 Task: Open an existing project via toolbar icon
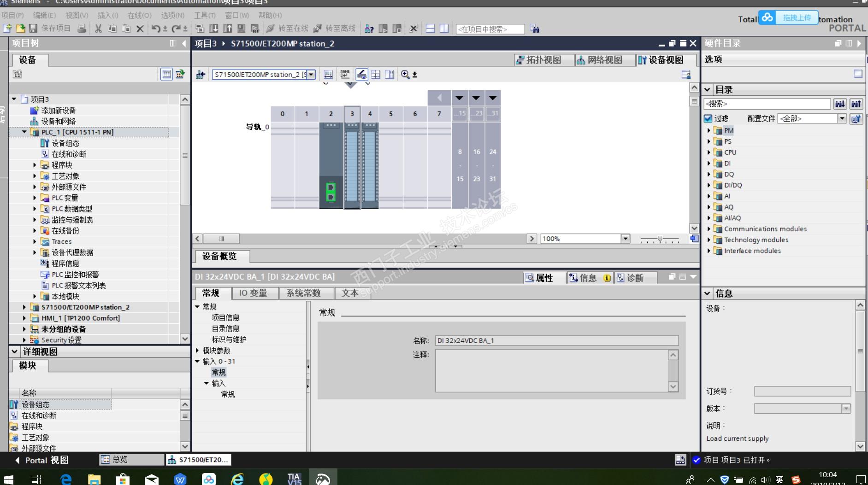coord(20,29)
